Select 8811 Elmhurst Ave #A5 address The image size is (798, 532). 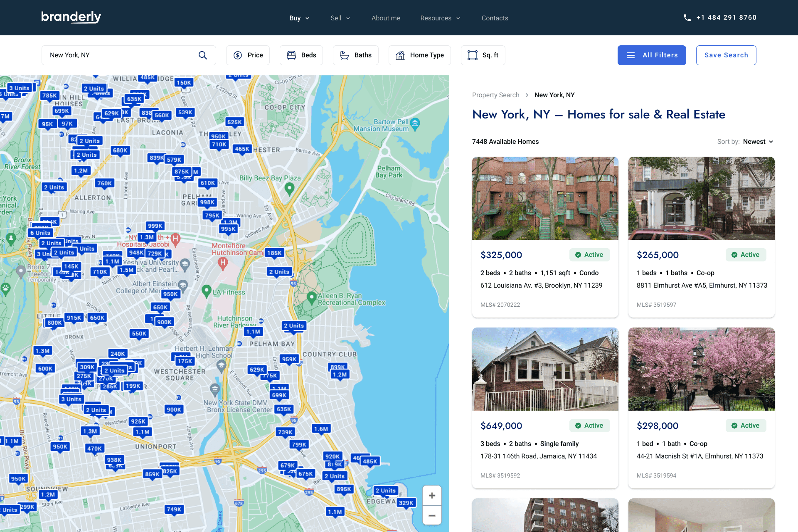[702, 286]
